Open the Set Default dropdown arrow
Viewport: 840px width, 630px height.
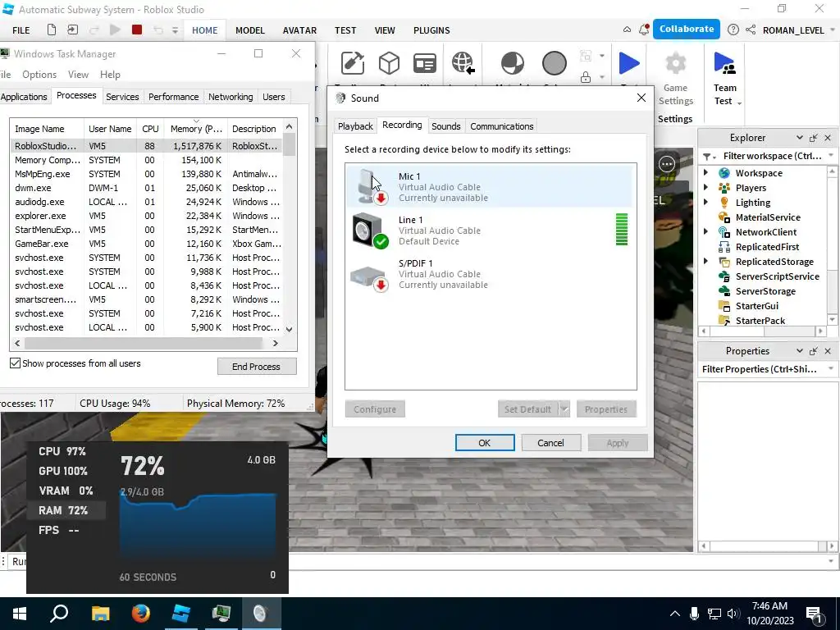coord(564,409)
